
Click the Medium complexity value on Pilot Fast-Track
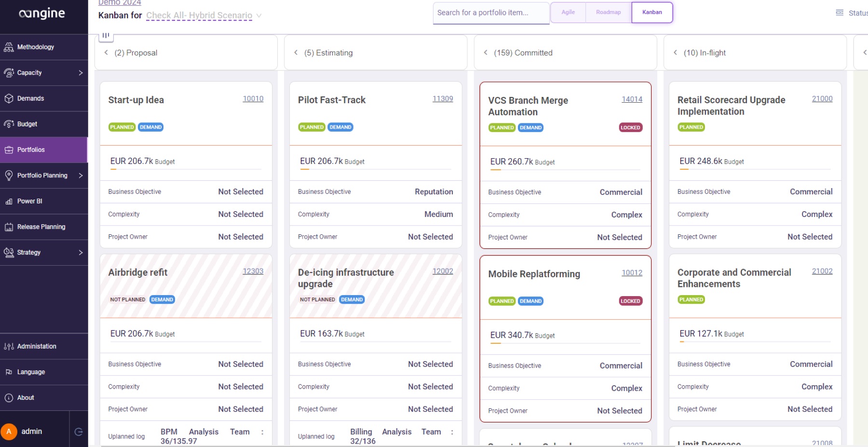[x=439, y=214]
